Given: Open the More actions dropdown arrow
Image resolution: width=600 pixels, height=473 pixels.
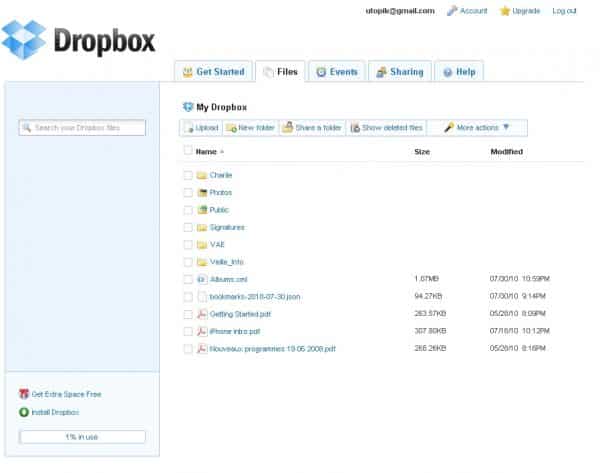Looking at the screenshot, I should click(x=506, y=127).
